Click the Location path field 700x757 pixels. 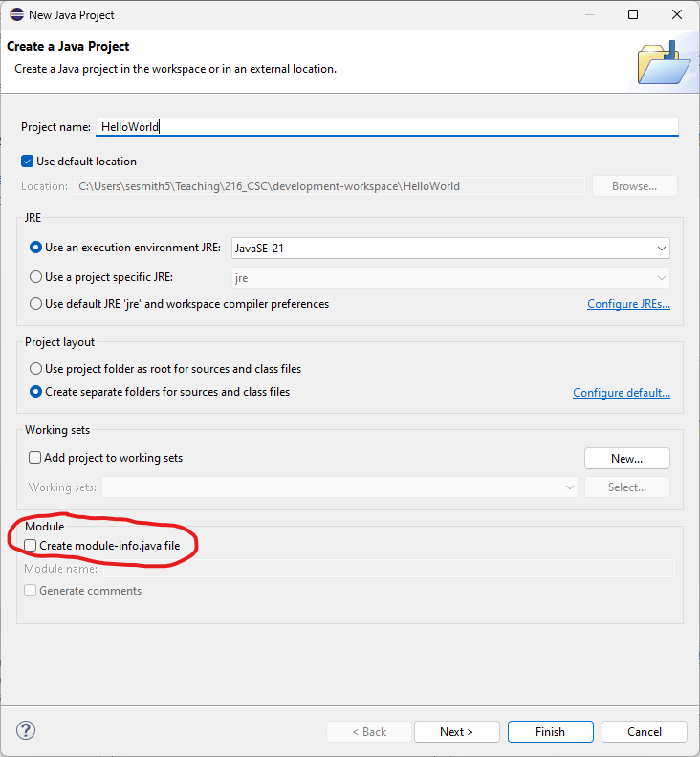coord(329,186)
